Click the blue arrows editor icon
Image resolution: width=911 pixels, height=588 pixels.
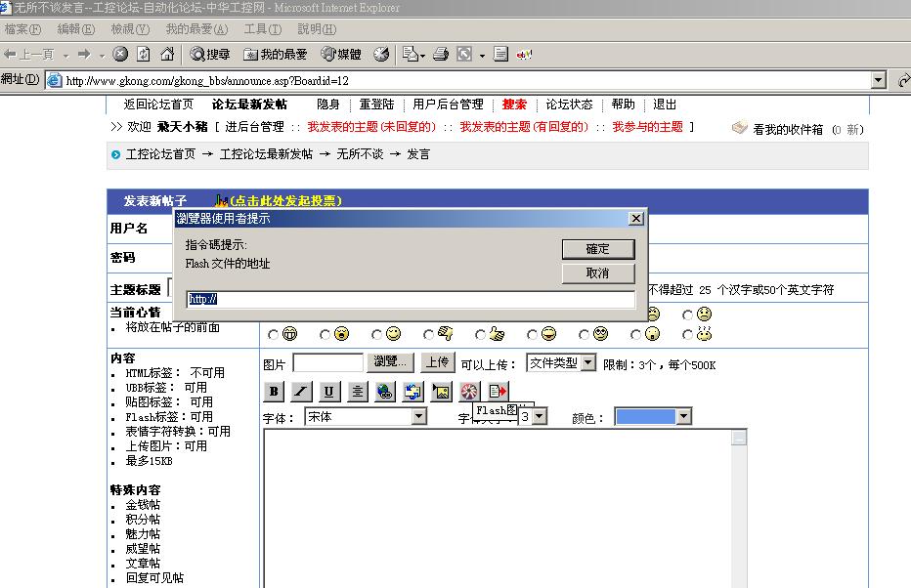click(413, 392)
